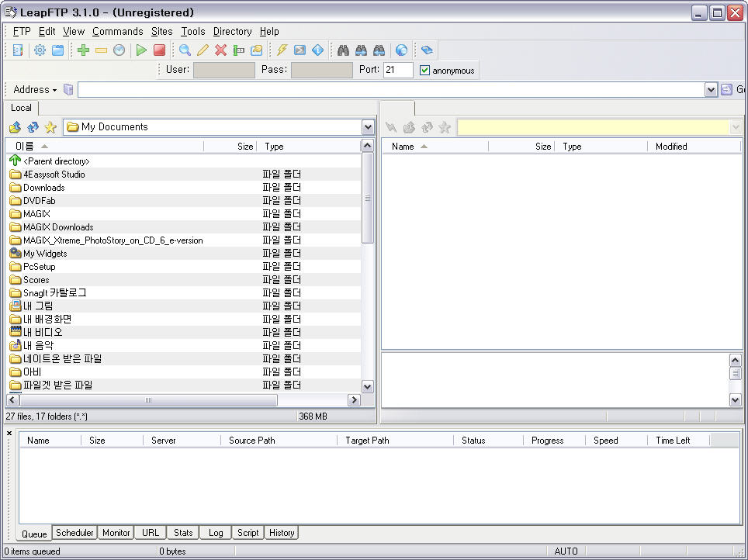Click the green plus add icon
Viewport: 748px width, 560px height.
pos(84,50)
